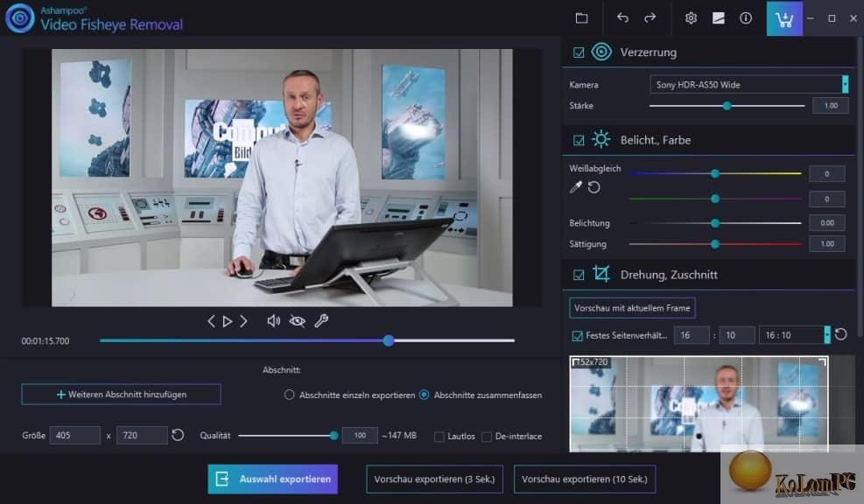Open the wrench tools icon
Viewport: 864px width, 504px height.
[x=321, y=320]
